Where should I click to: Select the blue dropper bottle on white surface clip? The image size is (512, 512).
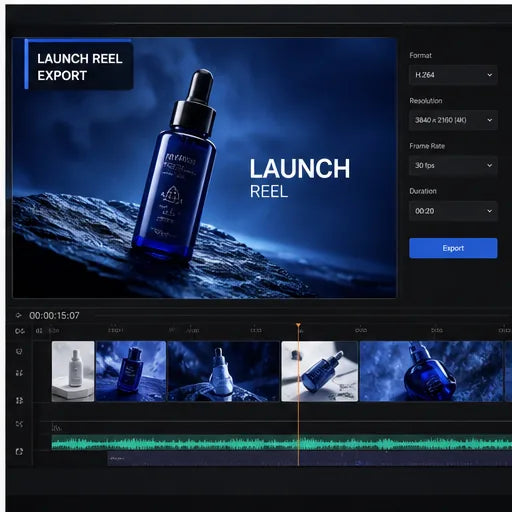click(x=320, y=371)
